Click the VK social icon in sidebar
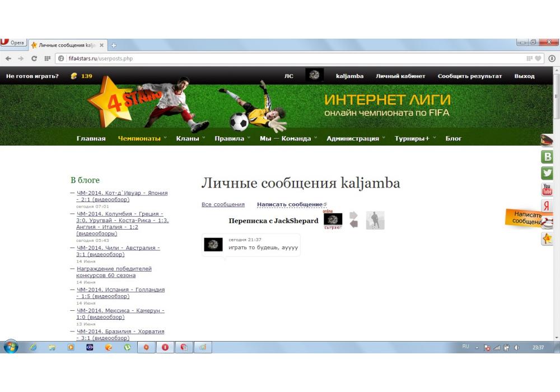The width and height of the screenshot is (560, 392). point(547,157)
